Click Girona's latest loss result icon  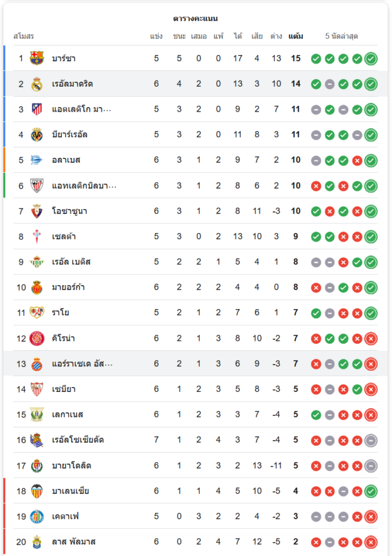coord(371,338)
